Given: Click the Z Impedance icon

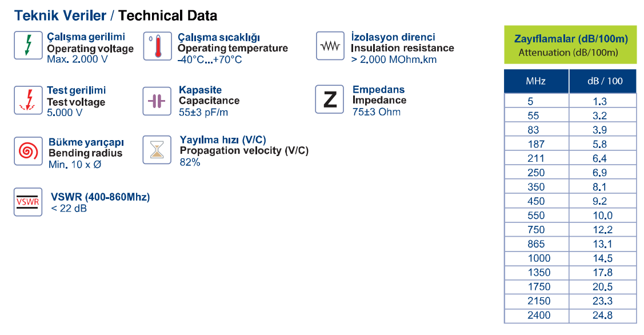Looking at the screenshot, I should [x=329, y=99].
